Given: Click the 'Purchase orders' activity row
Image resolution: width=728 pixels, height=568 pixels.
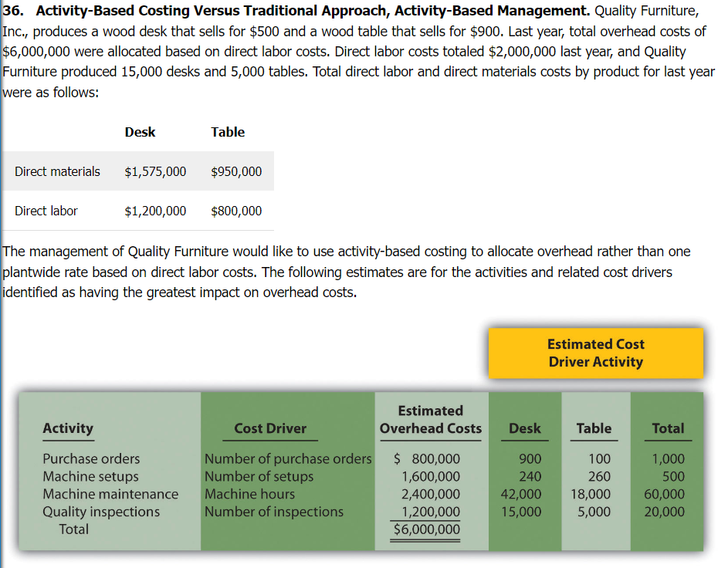Looking at the screenshot, I should [x=91, y=458].
